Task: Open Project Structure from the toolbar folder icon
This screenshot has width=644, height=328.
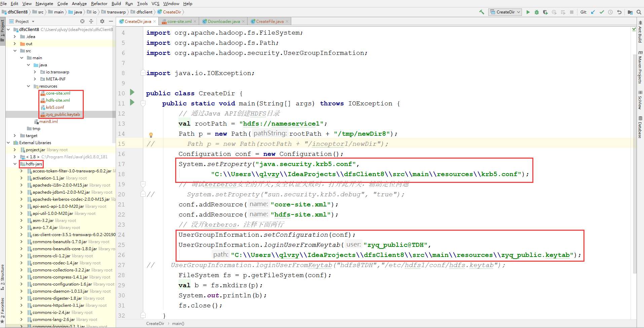Action: tap(630, 12)
